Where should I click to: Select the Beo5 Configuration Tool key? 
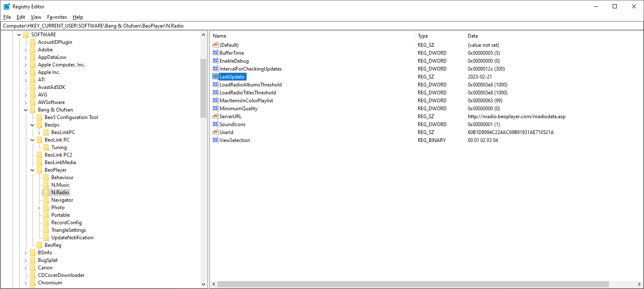pos(71,117)
